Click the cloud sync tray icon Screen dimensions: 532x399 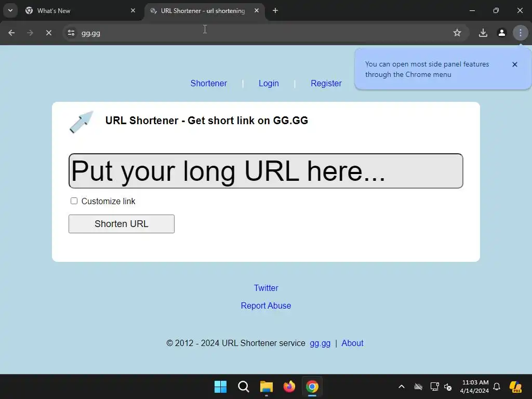(x=418, y=387)
